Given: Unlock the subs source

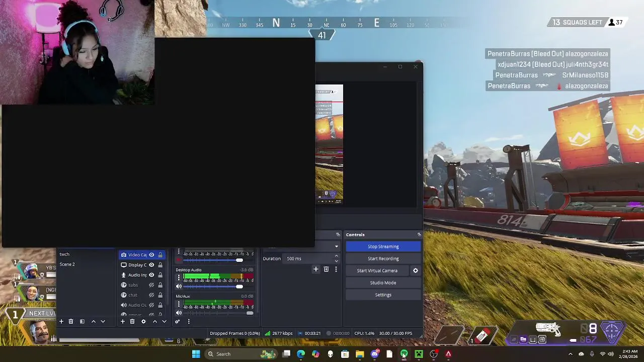Looking at the screenshot, I should coord(160,285).
